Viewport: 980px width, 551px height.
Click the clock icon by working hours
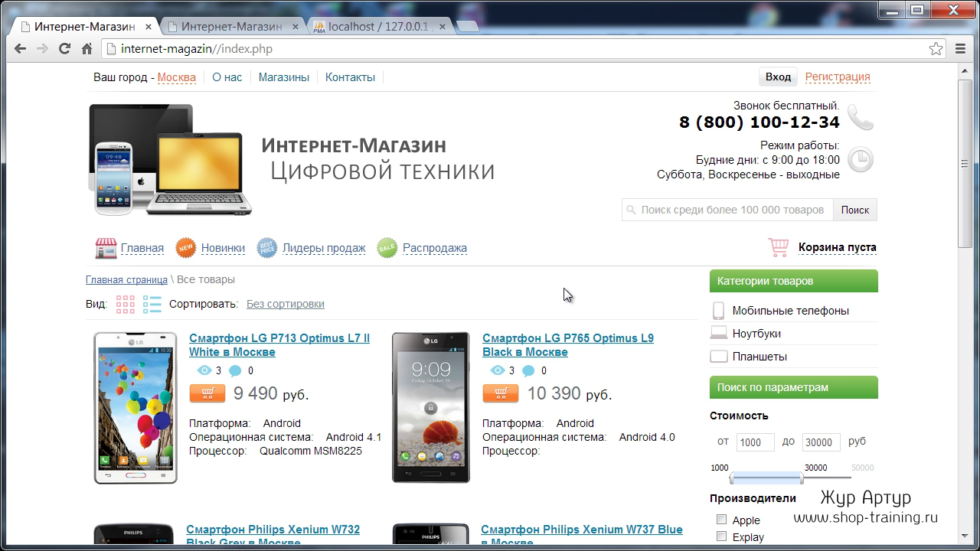[x=861, y=160]
